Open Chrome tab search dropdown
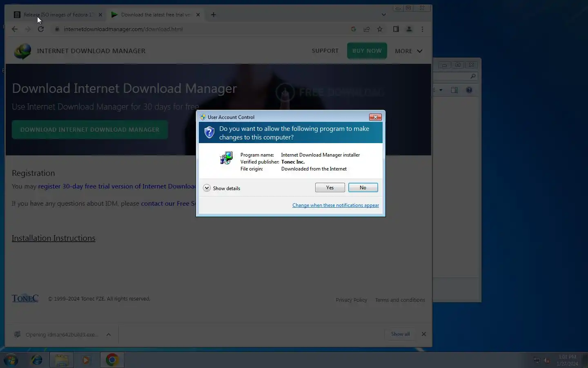 [383, 15]
